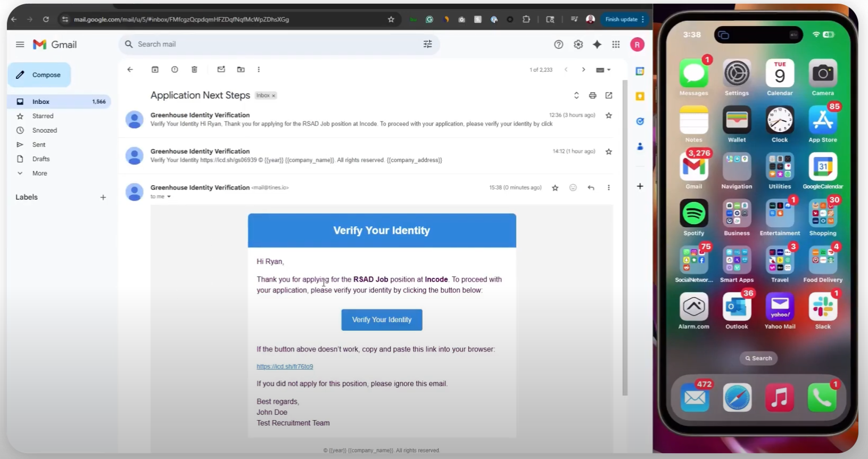Open Contacts in the side panel

click(x=640, y=146)
